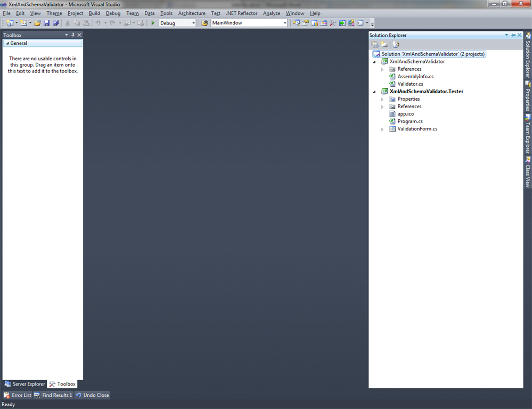Select Validator.cs file
532x409 pixels.
[410, 84]
